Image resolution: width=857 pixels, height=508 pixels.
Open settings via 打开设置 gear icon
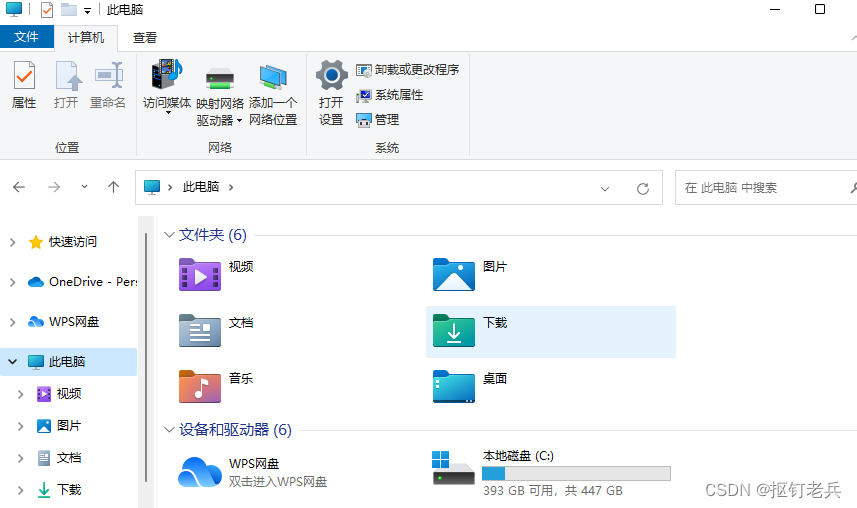tap(331, 76)
